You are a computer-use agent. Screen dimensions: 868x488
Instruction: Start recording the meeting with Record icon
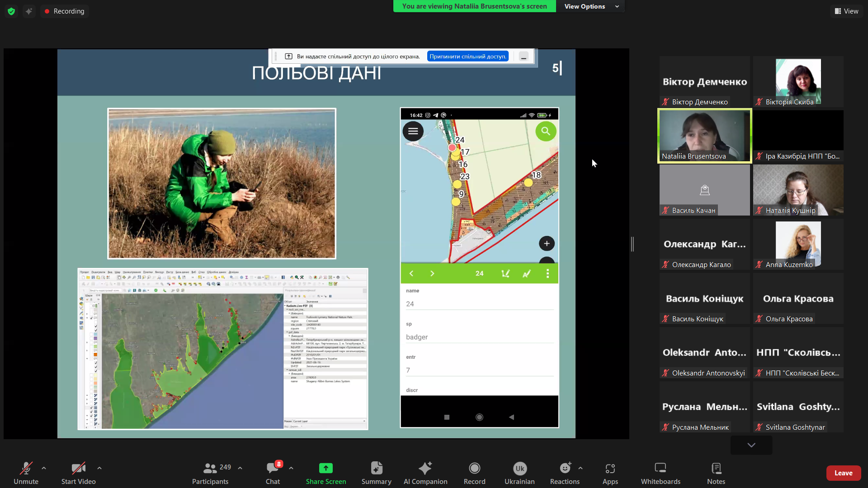click(x=474, y=473)
